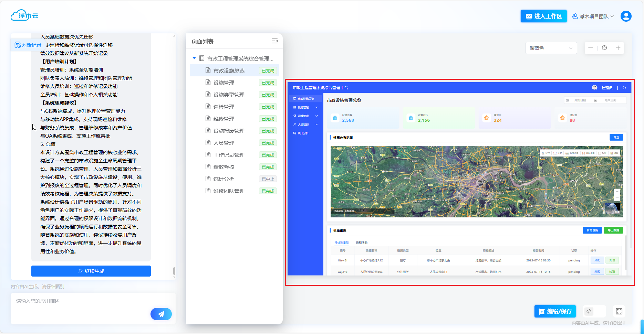Click the user avatar icon at top right
Image resolution: width=644 pixels, height=334 pixels.
[x=626, y=16]
